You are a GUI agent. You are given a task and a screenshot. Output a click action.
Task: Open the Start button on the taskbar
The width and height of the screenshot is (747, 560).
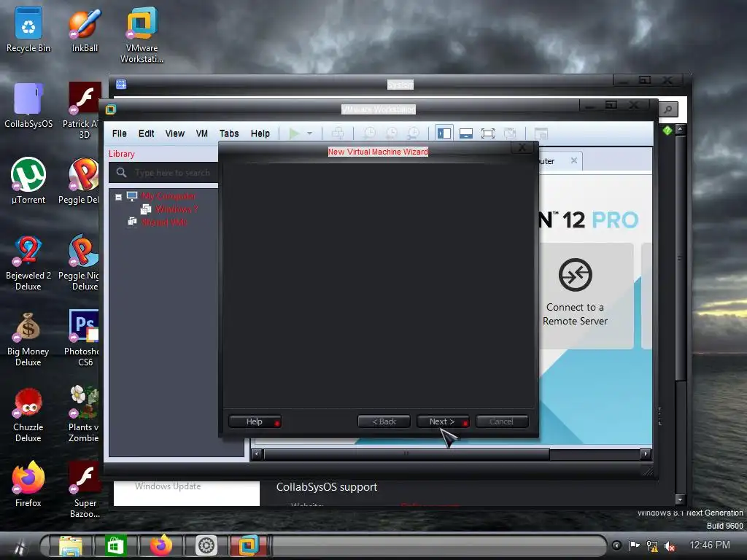[18, 545]
